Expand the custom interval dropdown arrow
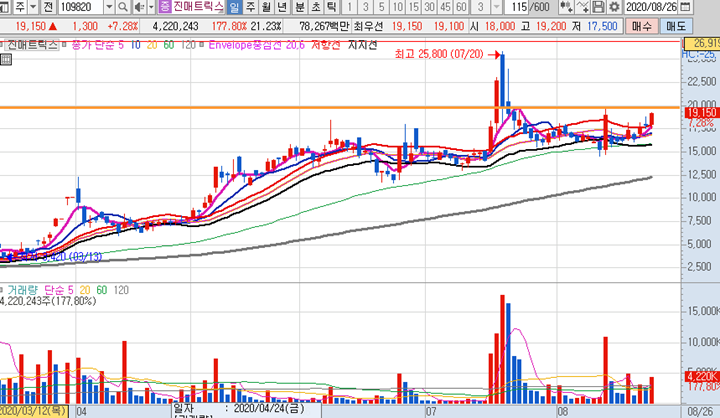 496,7
